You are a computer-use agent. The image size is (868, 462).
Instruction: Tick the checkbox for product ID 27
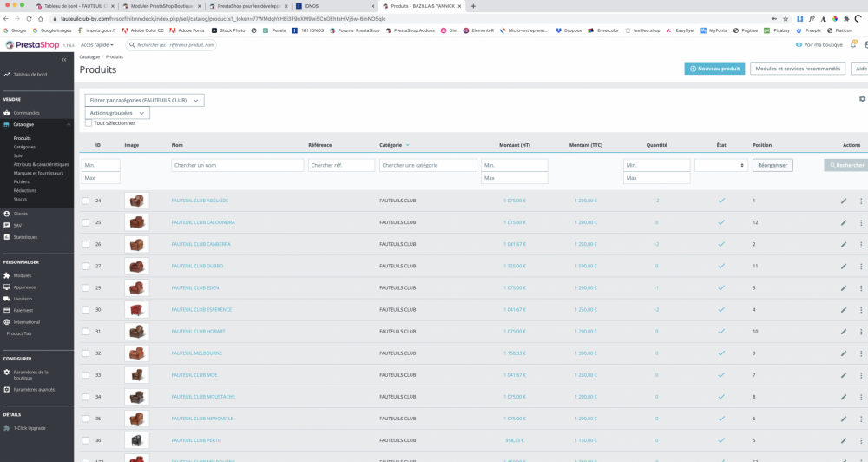85,266
